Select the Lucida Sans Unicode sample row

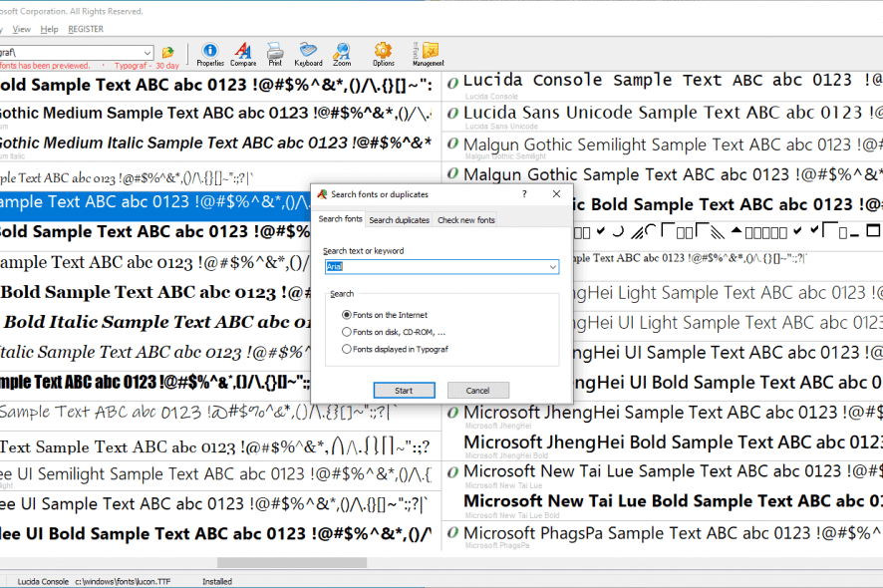[662, 117]
